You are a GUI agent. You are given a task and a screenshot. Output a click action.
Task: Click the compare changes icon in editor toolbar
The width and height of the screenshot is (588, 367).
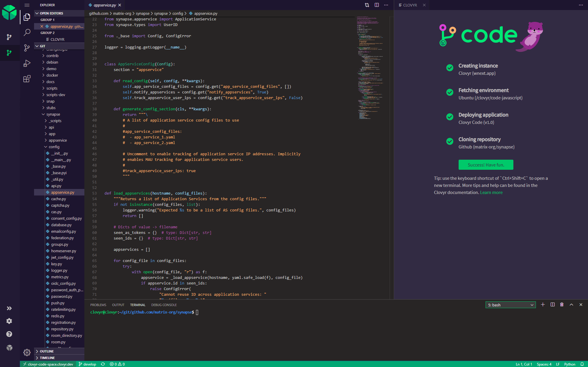(x=367, y=5)
